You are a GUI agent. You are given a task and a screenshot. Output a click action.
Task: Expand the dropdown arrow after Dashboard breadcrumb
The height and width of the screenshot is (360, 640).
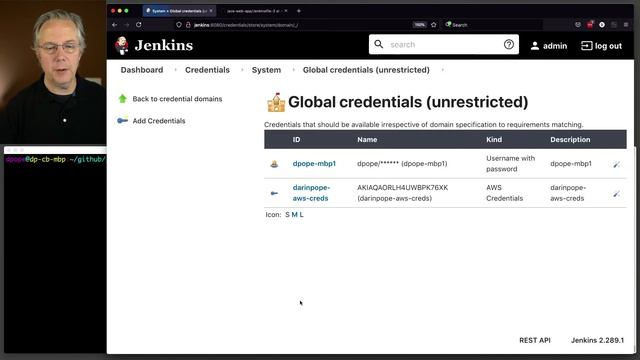tap(176, 70)
